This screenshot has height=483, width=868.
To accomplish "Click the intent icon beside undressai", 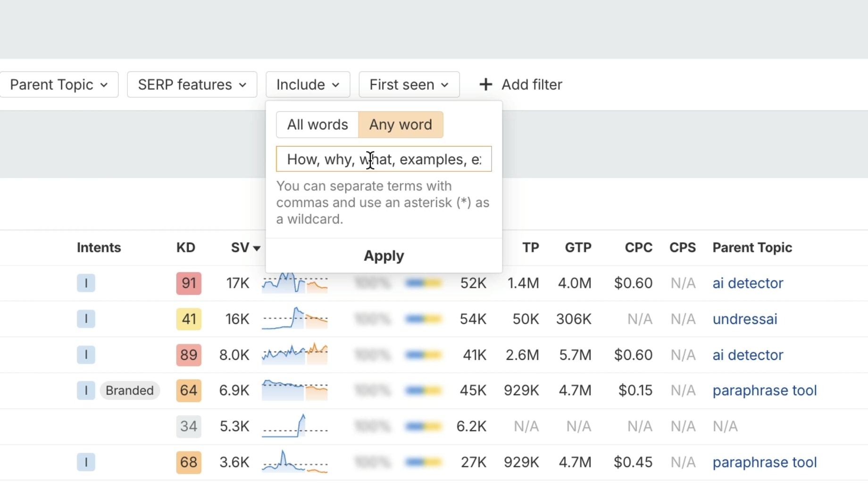I will click(86, 319).
